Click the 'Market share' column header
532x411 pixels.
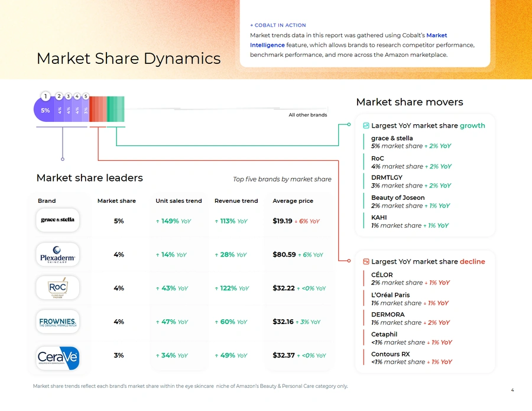pyautogui.click(x=116, y=201)
